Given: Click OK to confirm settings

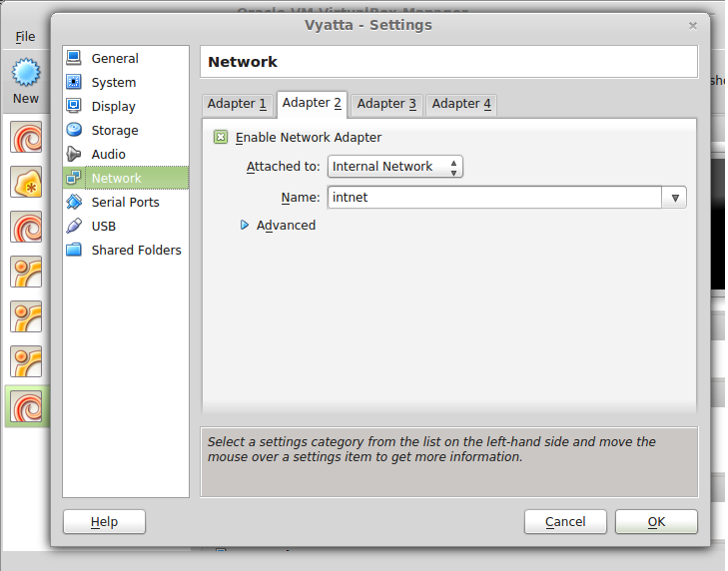Looking at the screenshot, I should pos(656,522).
